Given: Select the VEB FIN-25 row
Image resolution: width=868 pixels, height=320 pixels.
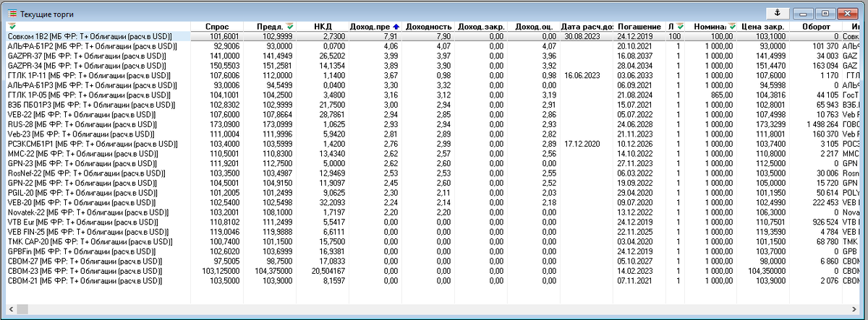Looking at the screenshot, I should point(434,231).
